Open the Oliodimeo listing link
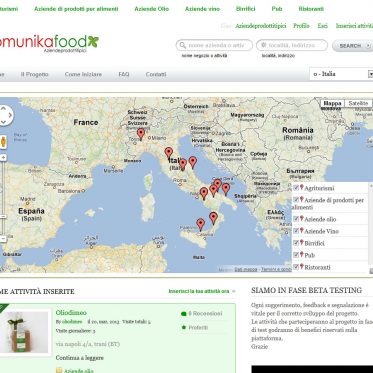Viewport: 373px width, 373px height. (x=71, y=313)
